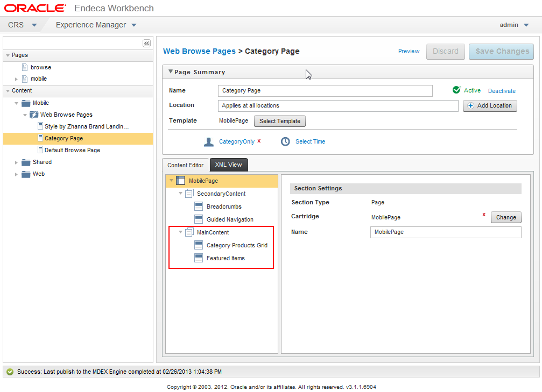
Task: Select Default Browse Page in tree
Action: coord(72,150)
